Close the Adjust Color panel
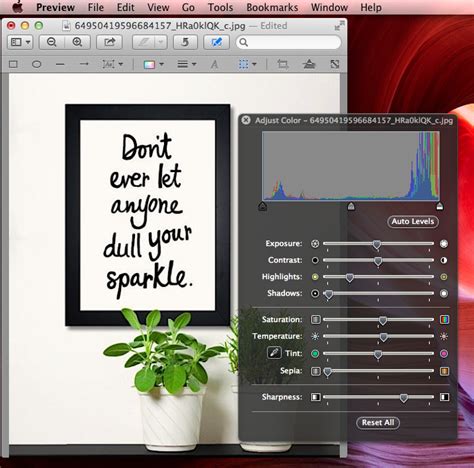 click(x=246, y=120)
